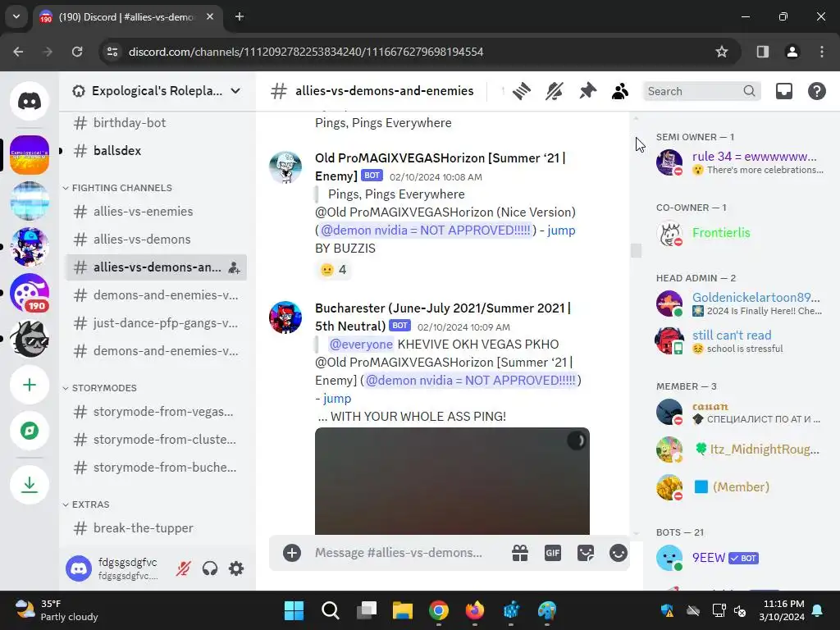Toggle notification settings bell icon in header
Image resolution: width=840 pixels, height=630 pixels.
[x=554, y=91]
